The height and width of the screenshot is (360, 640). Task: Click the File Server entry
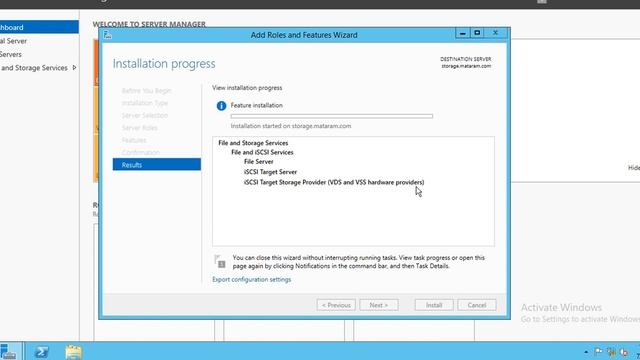(x=258, y=162)
